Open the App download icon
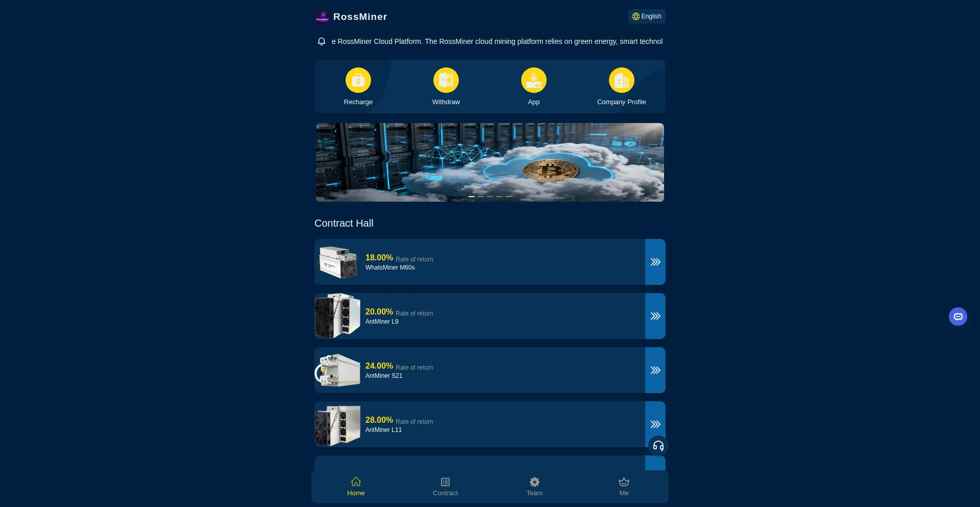980x507 pixels. tap(533, 81)
